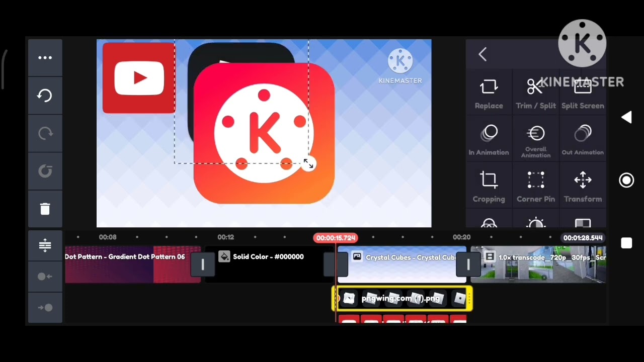The width and height of the screenshot is (644, 362).
Task: Tap the right trim handle of pngwing layer
Action: 469,299
